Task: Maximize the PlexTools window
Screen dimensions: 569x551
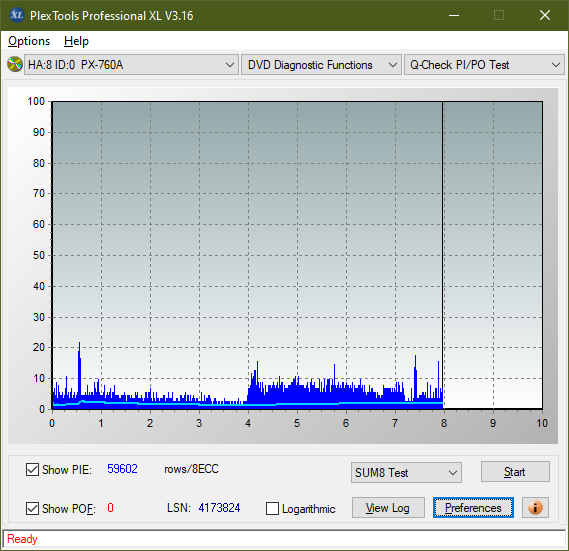Action: point(499,15)
